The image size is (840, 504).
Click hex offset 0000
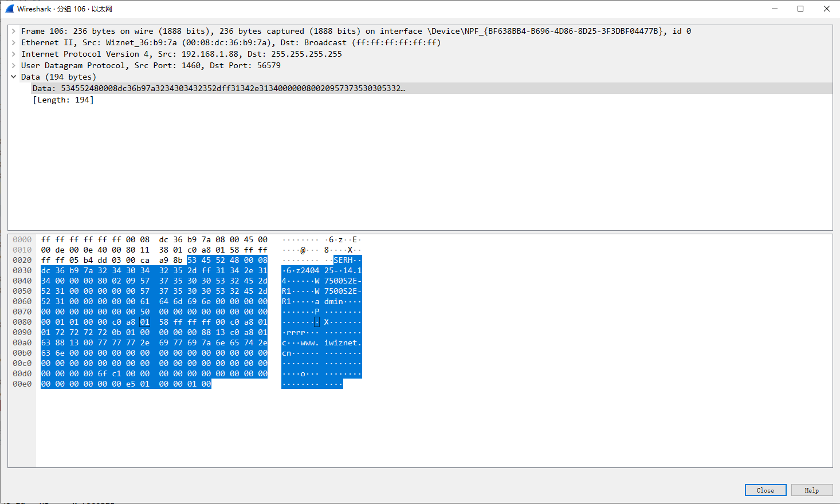click(22, 239)
